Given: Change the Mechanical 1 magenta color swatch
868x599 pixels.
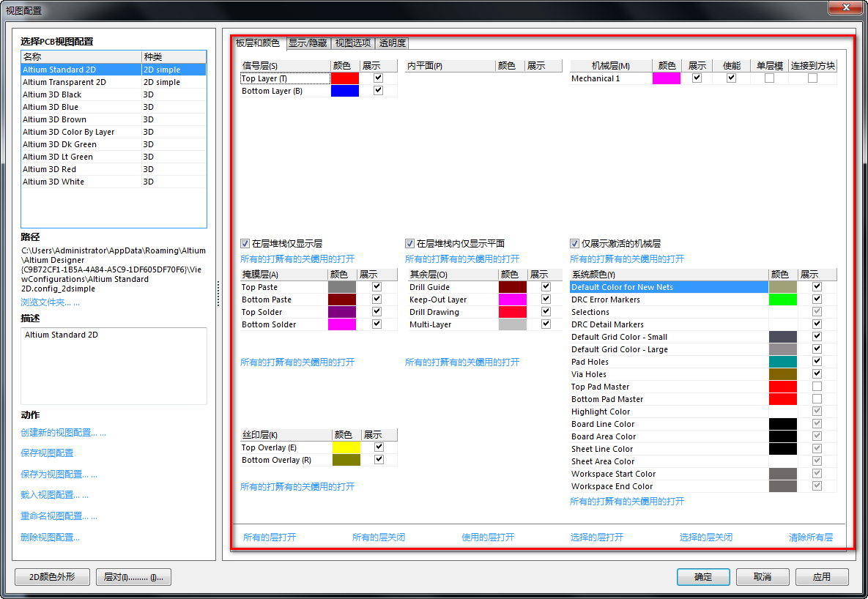Looking at the screenshot, I should [667, 78].
